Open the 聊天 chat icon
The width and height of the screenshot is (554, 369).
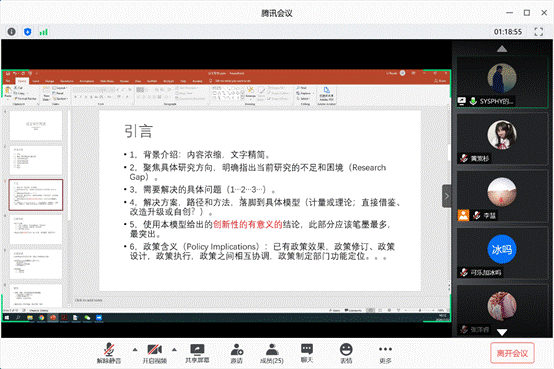coord(307,353)
